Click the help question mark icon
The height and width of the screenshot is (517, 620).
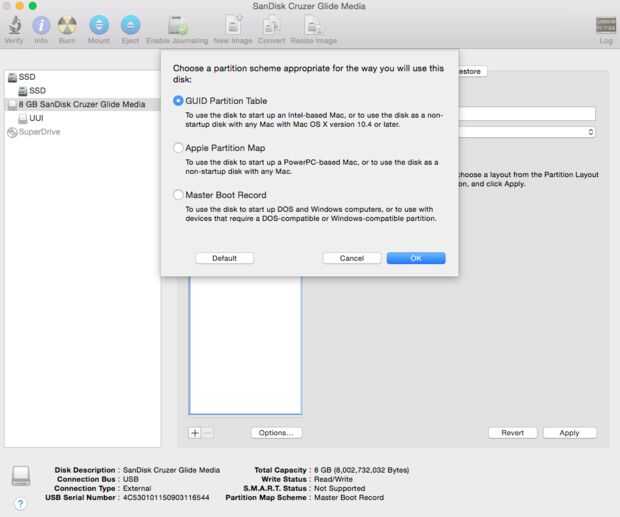(x=21, y=503)
